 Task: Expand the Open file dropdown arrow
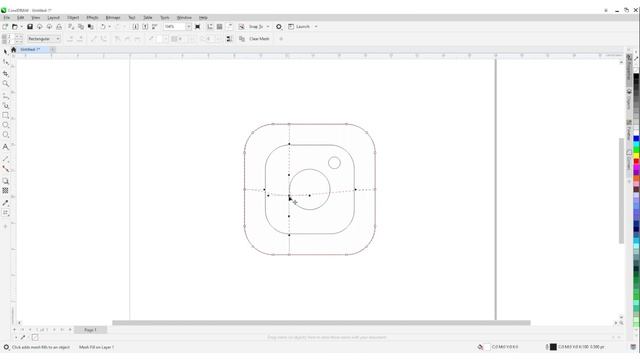(21, 27)
